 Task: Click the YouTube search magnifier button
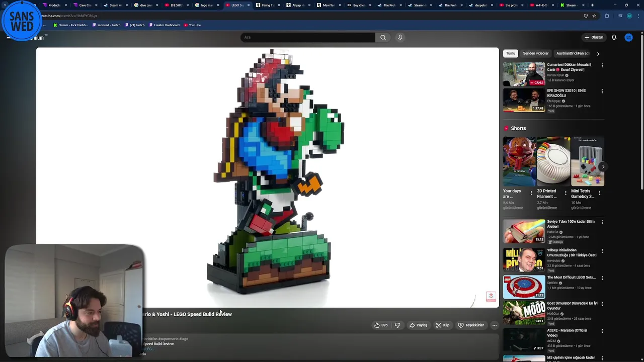(x=383, y=37)
